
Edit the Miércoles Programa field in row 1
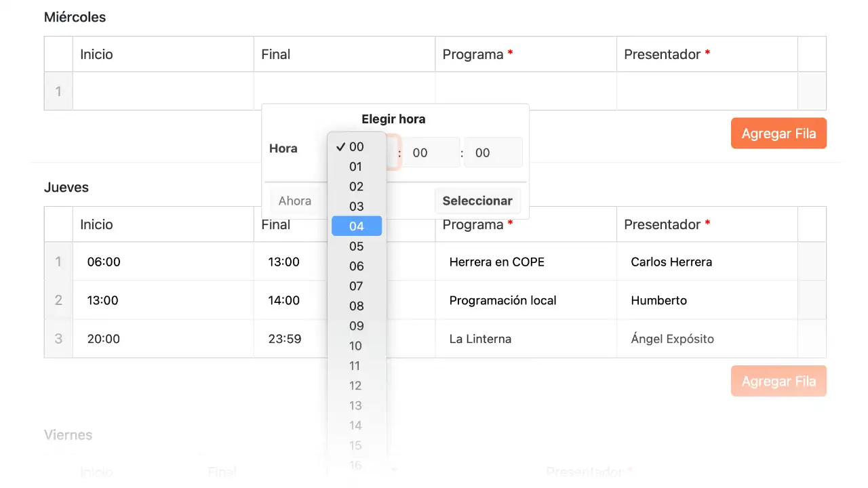[526, 91]
